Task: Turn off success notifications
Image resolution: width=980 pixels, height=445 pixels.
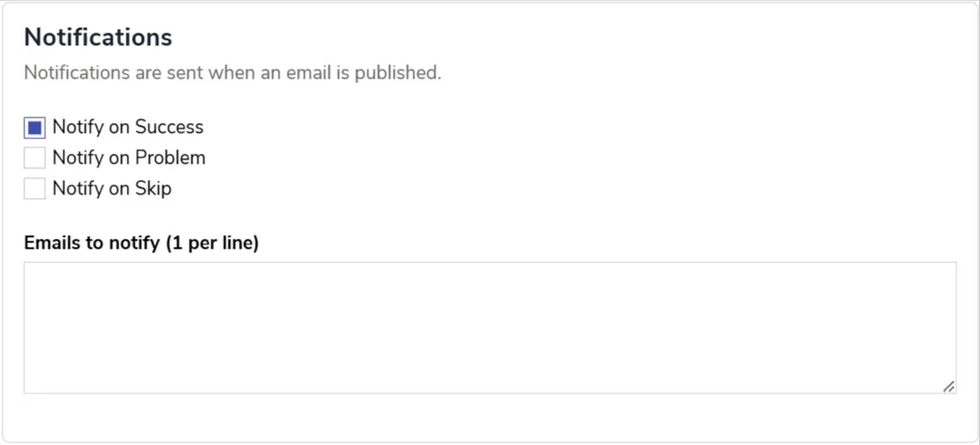Action: (x=34, y=128)
